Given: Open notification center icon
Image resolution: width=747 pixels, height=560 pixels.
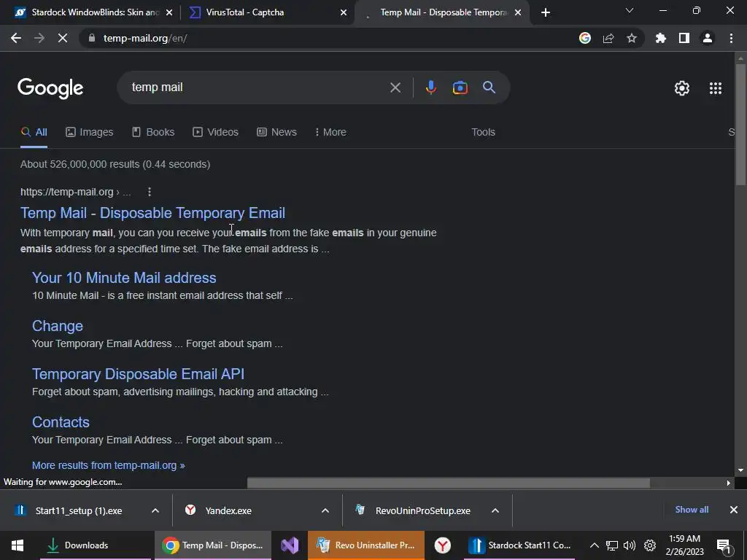Looking at the screenshot, I should coord(724,546).
